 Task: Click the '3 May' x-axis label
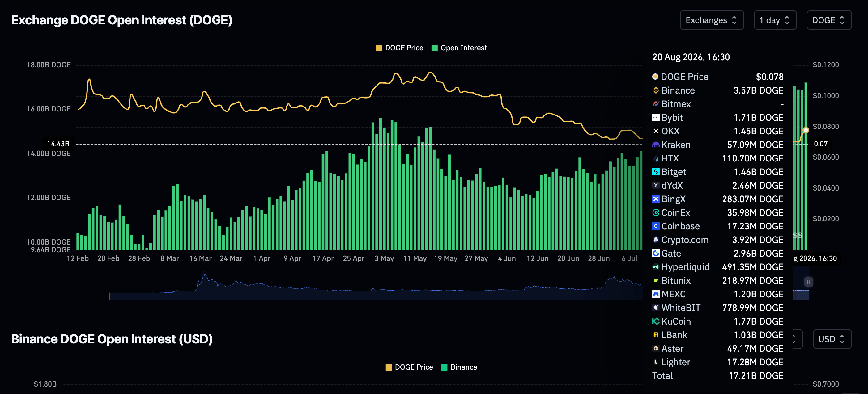click(384, 258)
